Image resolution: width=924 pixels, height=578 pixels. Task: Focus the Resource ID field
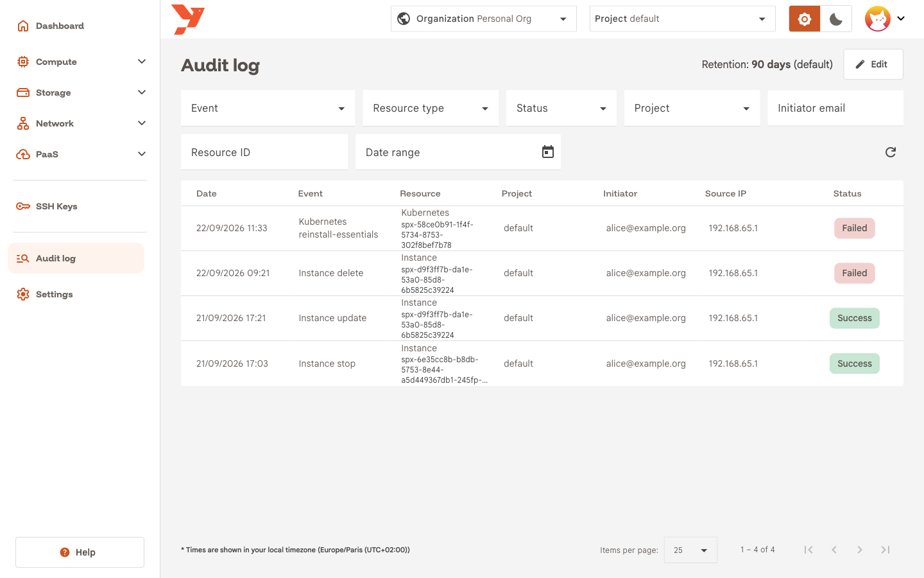(264, 152)
